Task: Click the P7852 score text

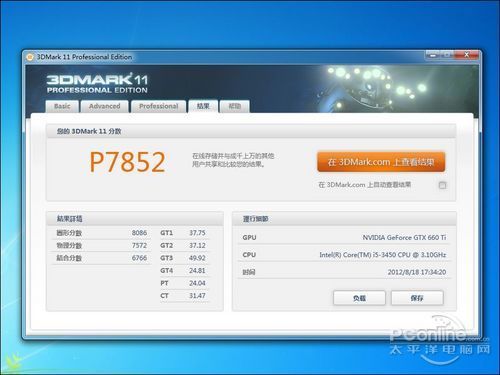Action: (127, 162)
